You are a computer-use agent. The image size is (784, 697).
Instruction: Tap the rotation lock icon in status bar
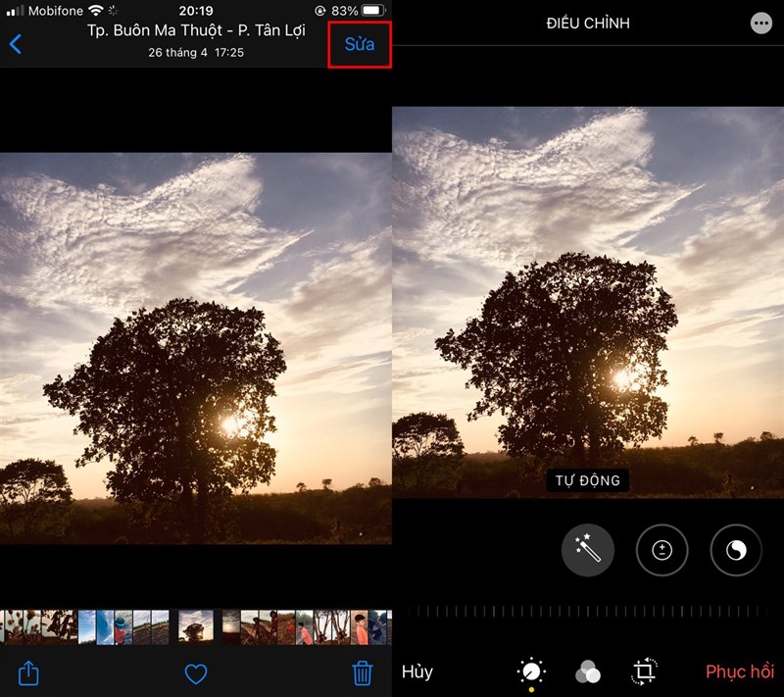(x=320, y=11)
